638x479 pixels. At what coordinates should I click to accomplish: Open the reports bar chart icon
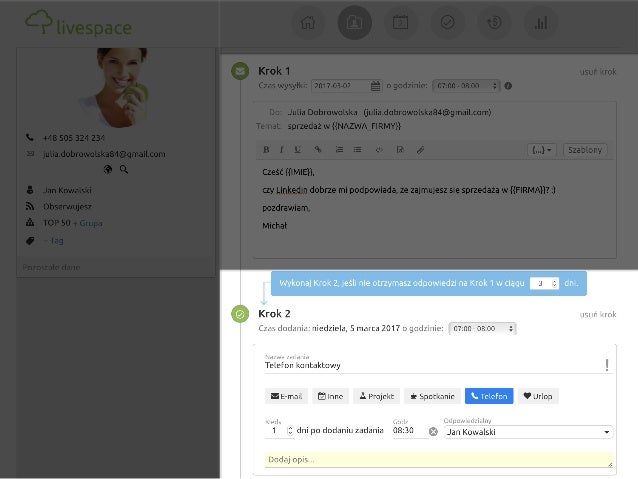541,22
